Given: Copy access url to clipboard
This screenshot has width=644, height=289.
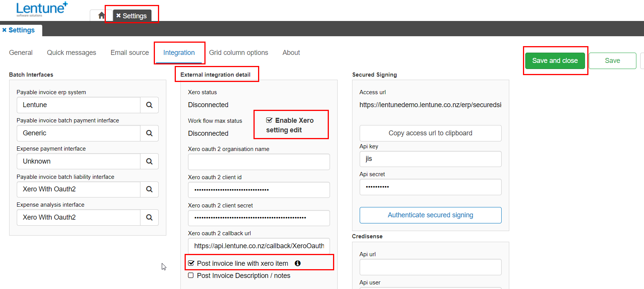Looking at the screenshot, I should click(x=430, y=133).
